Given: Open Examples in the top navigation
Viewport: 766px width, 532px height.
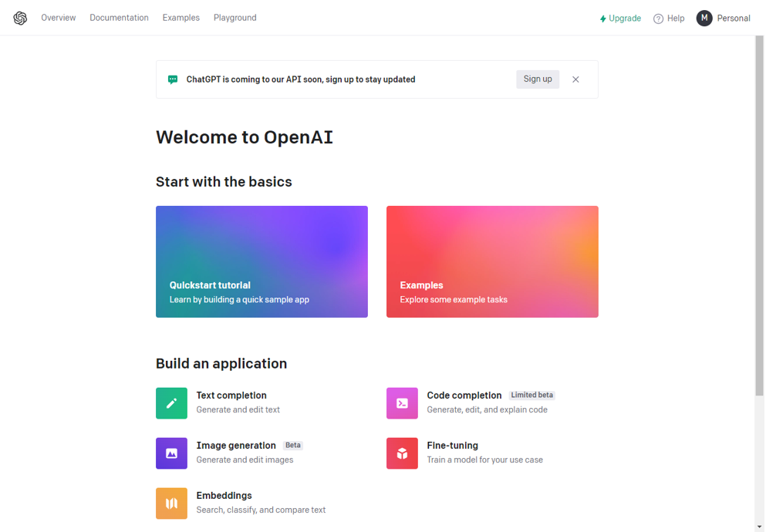Looking at the screenshot, I should click(x=181, y=18).
